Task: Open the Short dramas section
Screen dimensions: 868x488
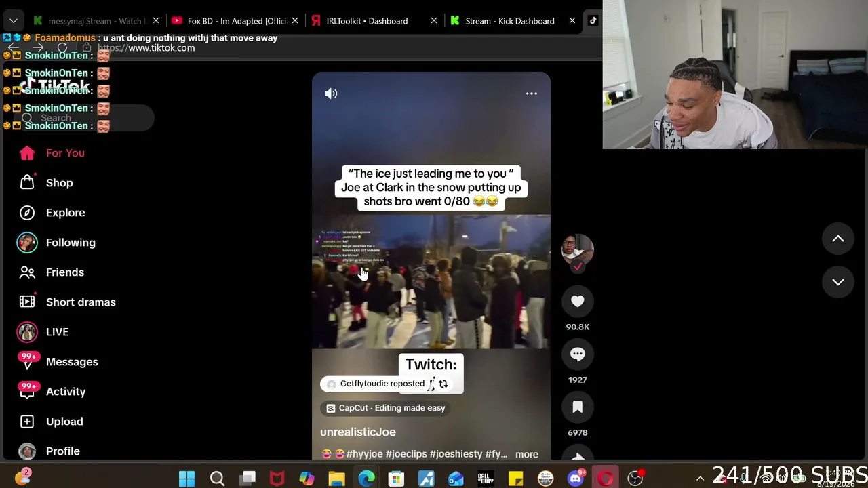Action: click(x=81, y=302)
